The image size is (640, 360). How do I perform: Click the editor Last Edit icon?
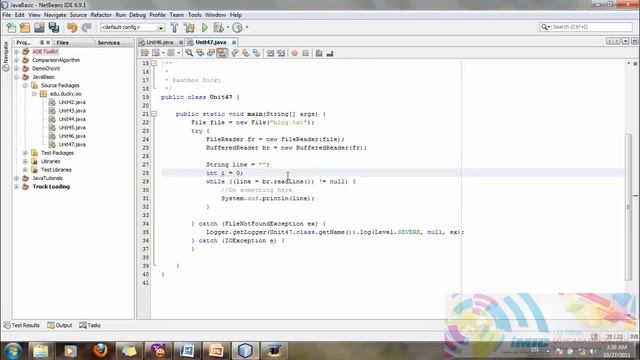coord(144,53)
